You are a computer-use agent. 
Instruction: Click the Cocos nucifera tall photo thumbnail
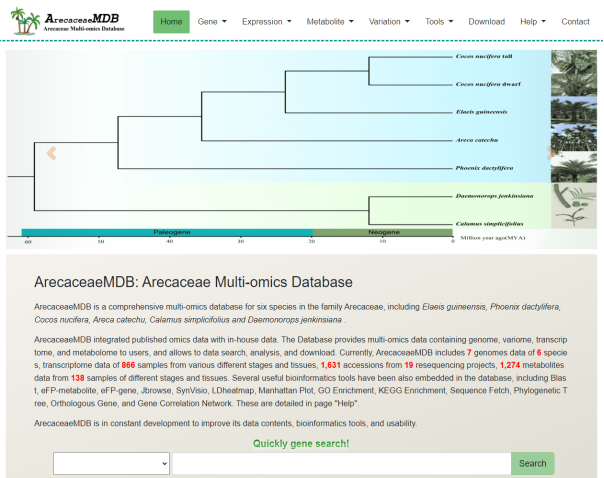pos(574,62)
